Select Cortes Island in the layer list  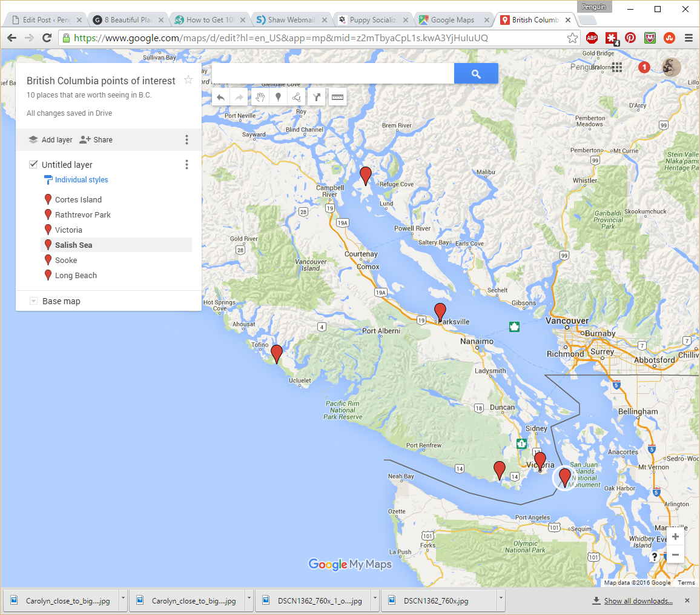point(78,199)
